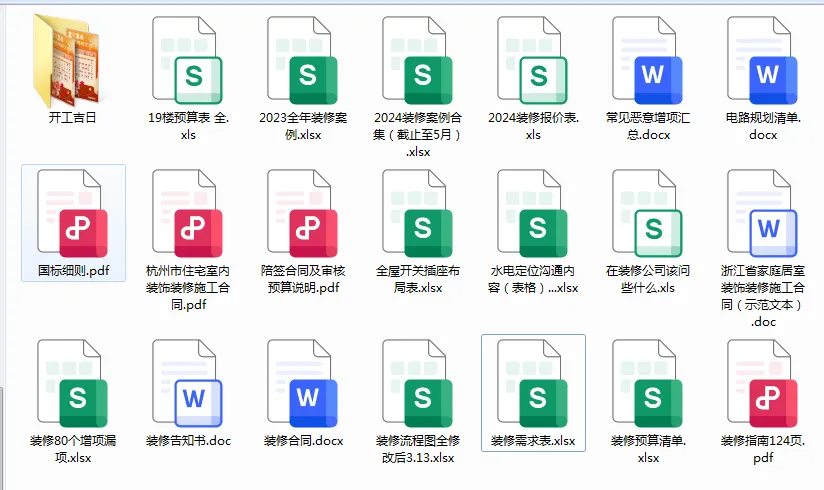The image size is (824, 490).
Task: Click the 装修预算清单.xlsx name label
Action: tap(648, 449)
